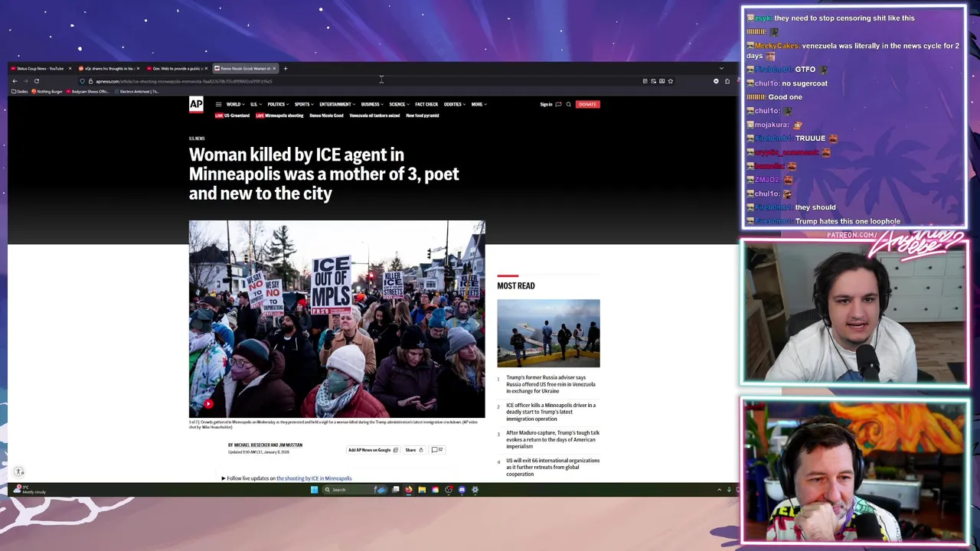
Task: Open File Explorer from the taskbar
Action: 422,490
